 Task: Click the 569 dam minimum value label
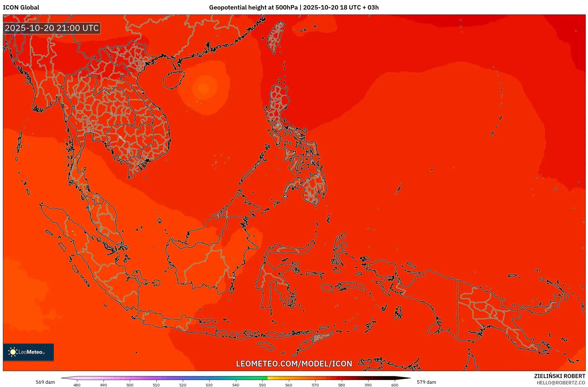click(x=45, y=382)
